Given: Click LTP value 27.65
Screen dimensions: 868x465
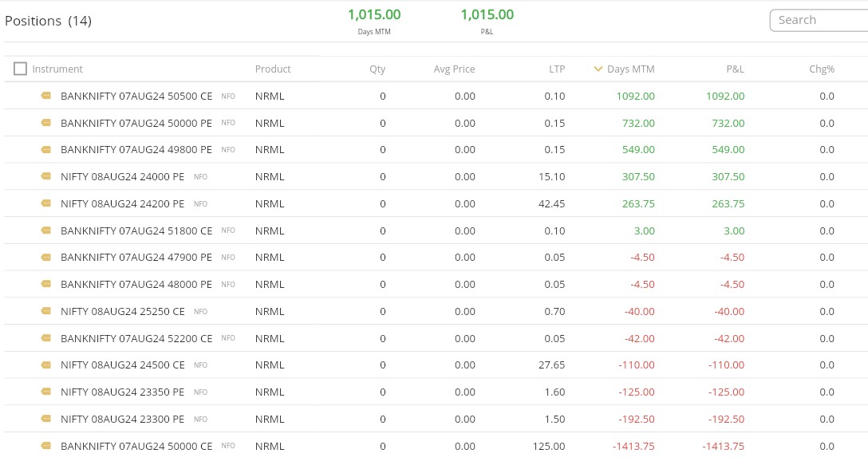Looking at the screenshot, I should tap(551, 365).
